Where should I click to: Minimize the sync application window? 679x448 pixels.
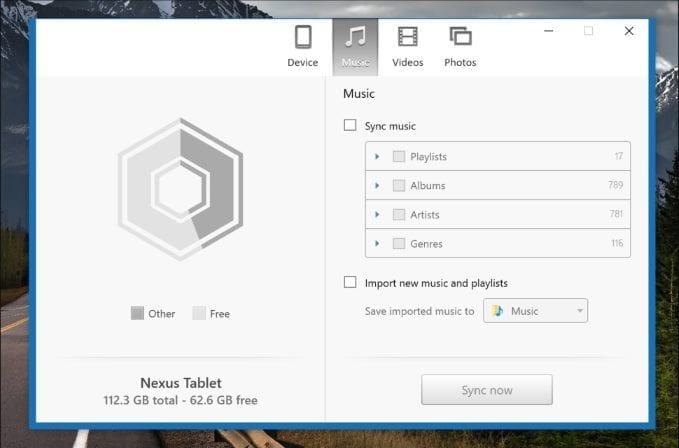549,31
